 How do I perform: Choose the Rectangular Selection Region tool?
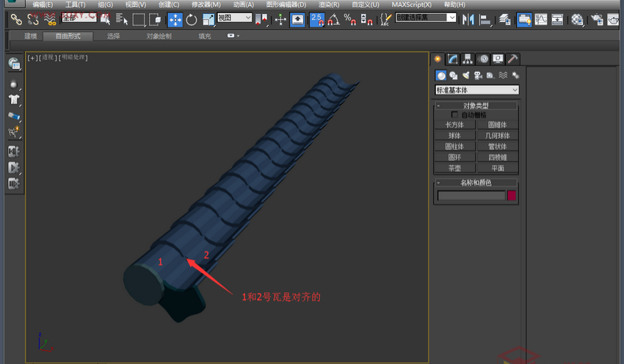pos(138,19)
